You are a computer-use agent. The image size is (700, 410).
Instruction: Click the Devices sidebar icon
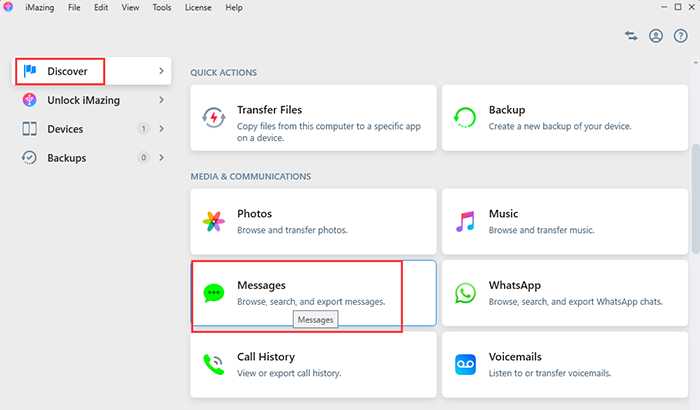coord(29,129)
